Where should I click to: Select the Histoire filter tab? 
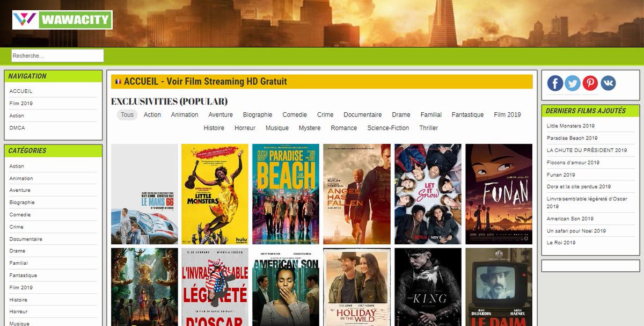pos(214,128)
